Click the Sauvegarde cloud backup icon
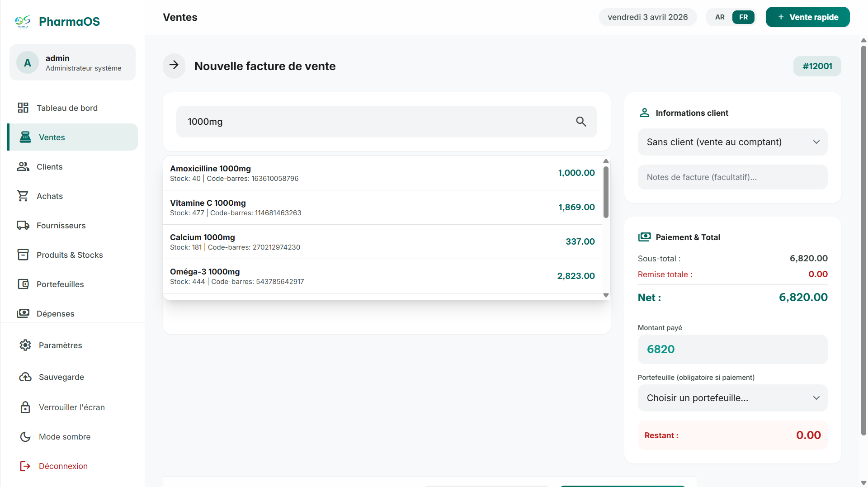This screenshot has width=868, height=487. tap(25, 377)
